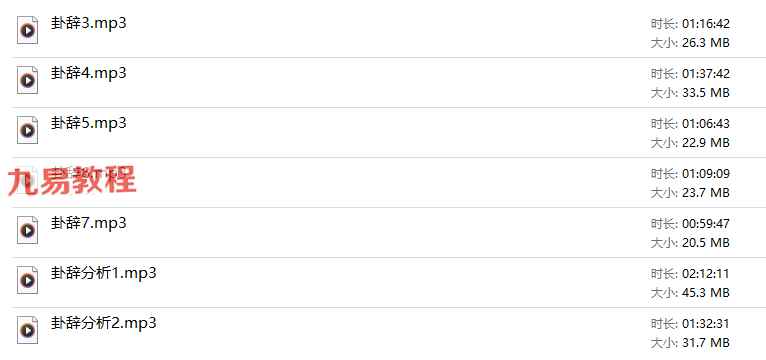The width and height of the screenshot is (766, 360).
Task: Click the play icon for 卦辞4.mp3
Action: 28,80
